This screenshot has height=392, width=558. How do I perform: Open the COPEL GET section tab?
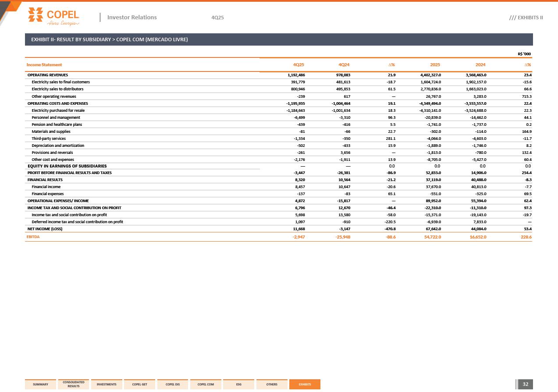139,385
